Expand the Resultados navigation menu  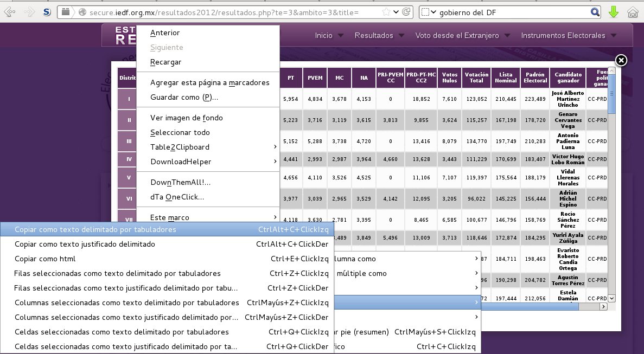pos(374,36)
